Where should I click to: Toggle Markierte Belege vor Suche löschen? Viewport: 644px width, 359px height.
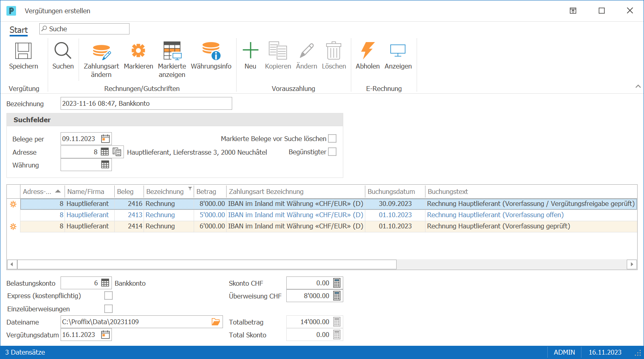(x=332, y=139)
